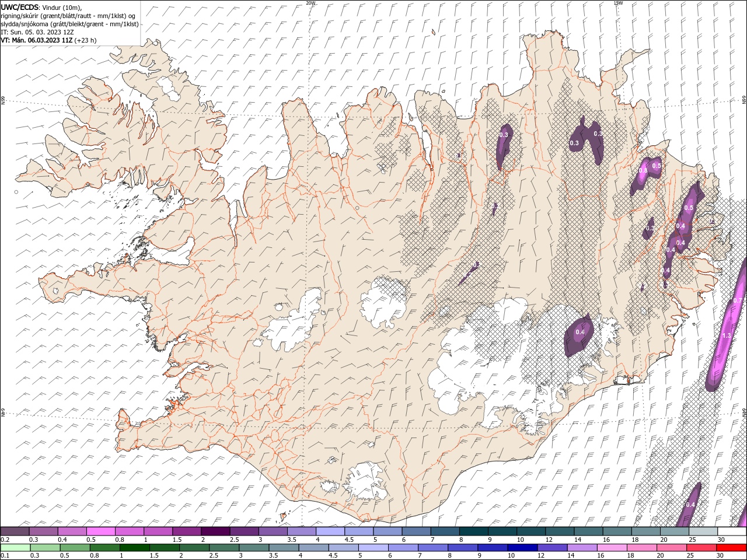Click the snow legend swatch between 4 and 4.5
Viewport: 747px width, 560px height.
point(330,531)
